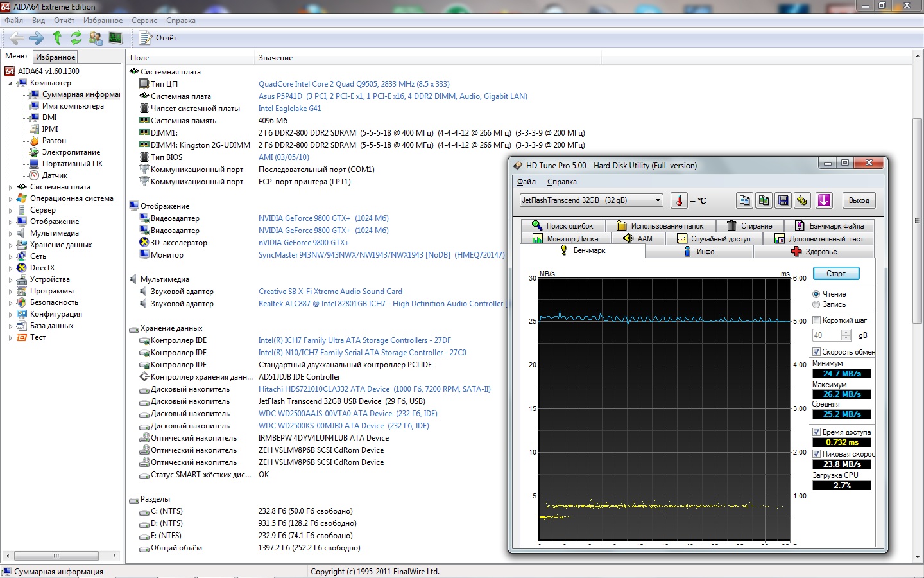Click the Разгон flame icon in tree

coord(35,141)
